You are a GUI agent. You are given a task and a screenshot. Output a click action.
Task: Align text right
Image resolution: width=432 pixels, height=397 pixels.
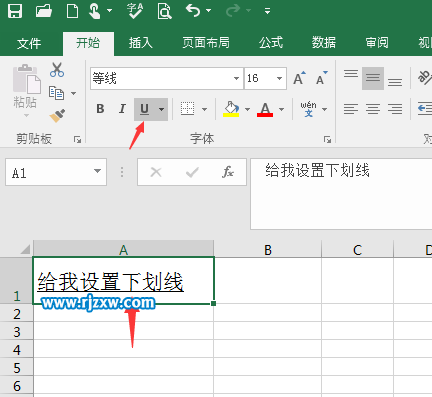pyautogui.click(x=395, y=109)
